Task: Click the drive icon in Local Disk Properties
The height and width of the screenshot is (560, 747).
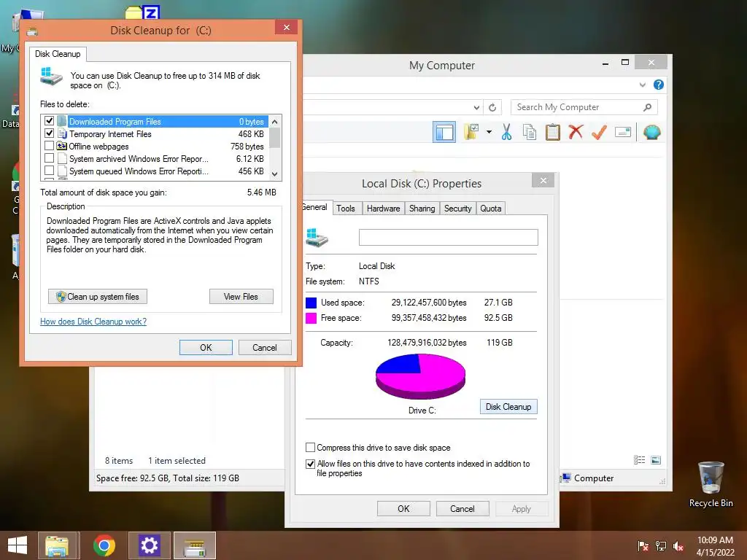Action: tap(317, 237)
